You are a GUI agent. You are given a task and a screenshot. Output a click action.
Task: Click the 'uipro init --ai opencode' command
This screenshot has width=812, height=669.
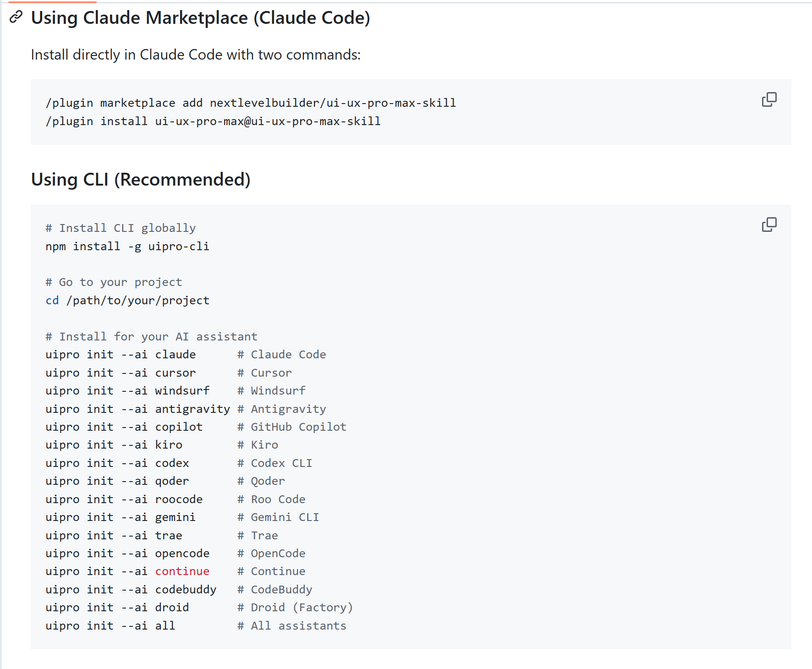coord(127,554)
